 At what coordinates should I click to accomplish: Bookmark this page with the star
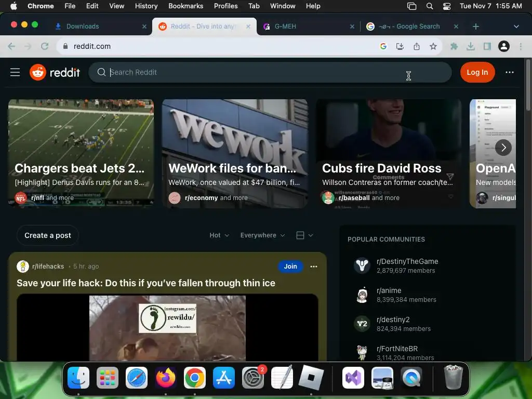point(433,46)
